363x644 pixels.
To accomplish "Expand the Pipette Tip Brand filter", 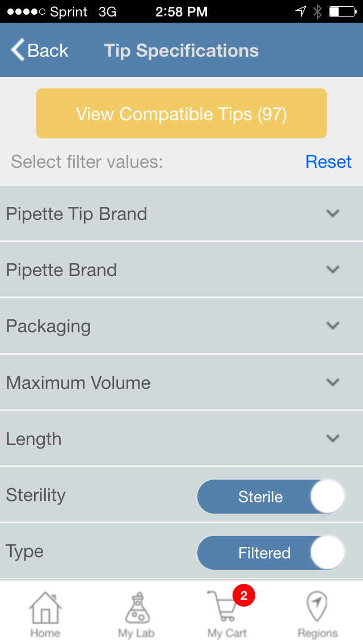I will tap(181, 214).
